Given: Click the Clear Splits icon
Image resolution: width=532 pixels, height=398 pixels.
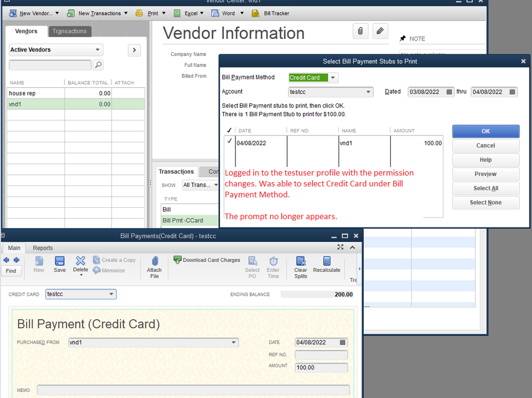Looking at the screenshot, I should click(300, 261).
